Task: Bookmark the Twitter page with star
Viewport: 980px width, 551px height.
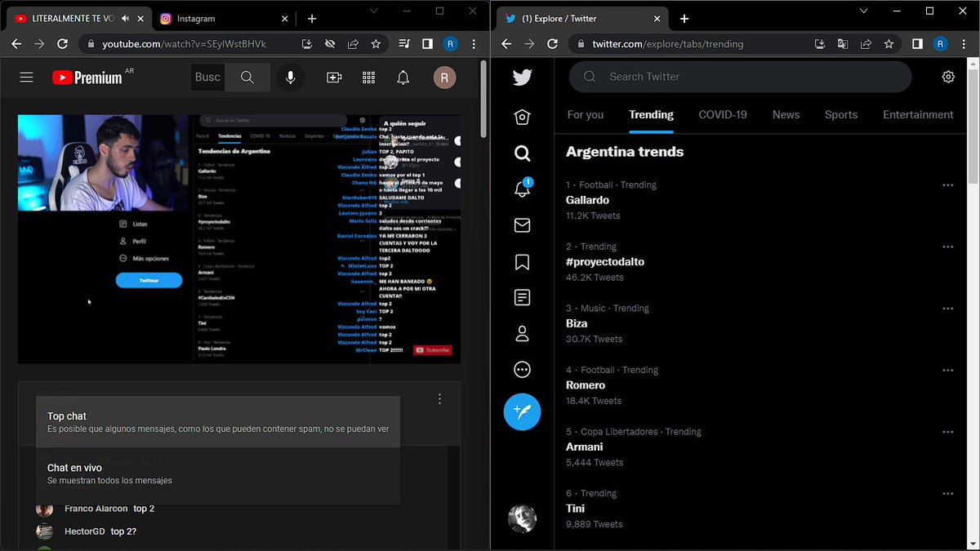Action: [x=889, y=44]
